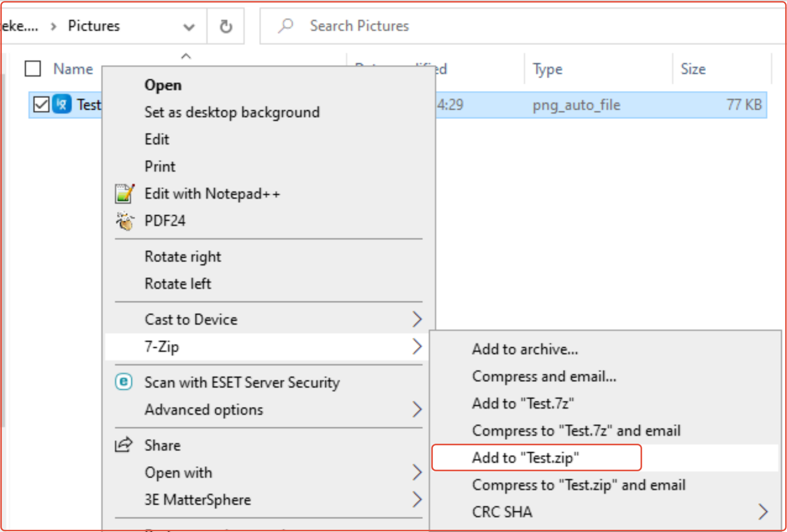Viewport: 787px width, 532px height.
Task: Click the magnifier icon in search box
Action: [x=286, y=26]
